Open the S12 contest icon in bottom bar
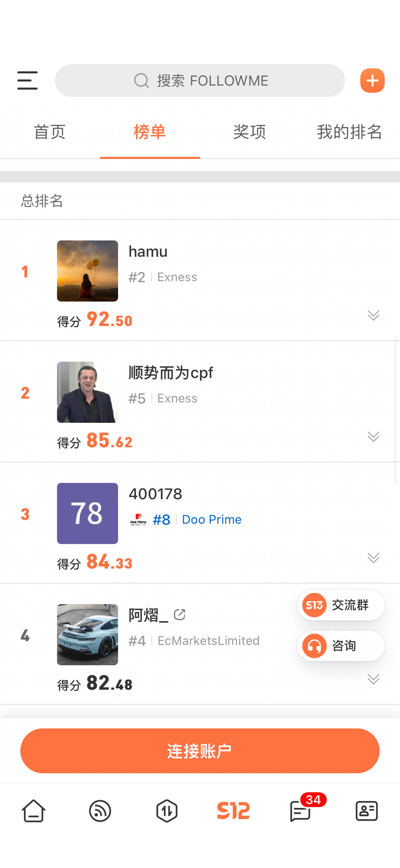The width and height of the screenshot is (400, 868). 233,811
